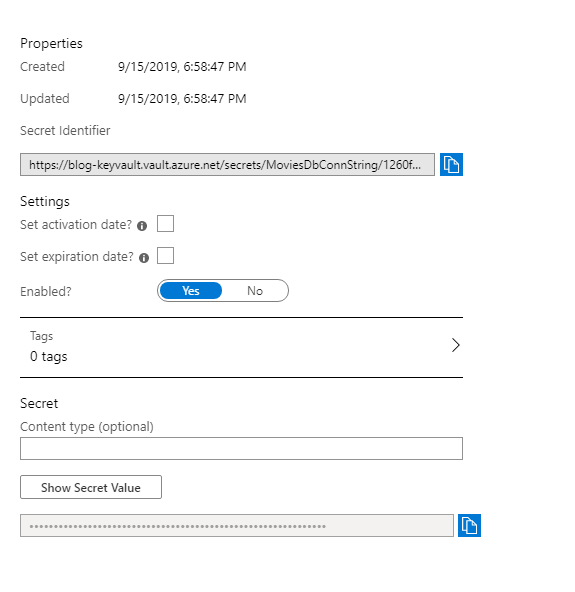Click the Secret section heading
This screenshot has width=575, height=592.
[x=39, y=403]
